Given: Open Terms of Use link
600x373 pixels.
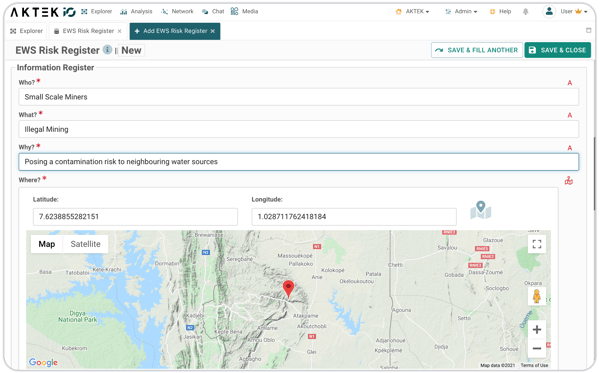Looking at the screenshot, I should (x=534, y=365).
